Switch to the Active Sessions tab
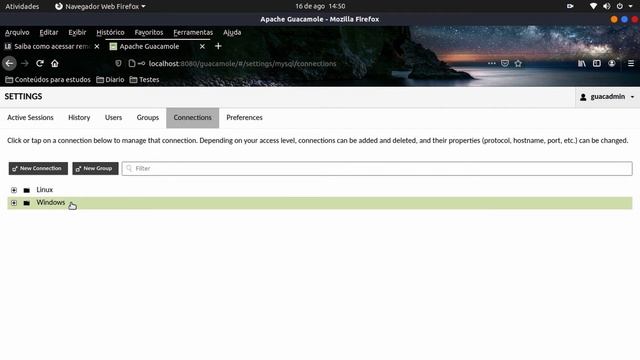This screenshot has height=360, width=640. tap(30, 118)
